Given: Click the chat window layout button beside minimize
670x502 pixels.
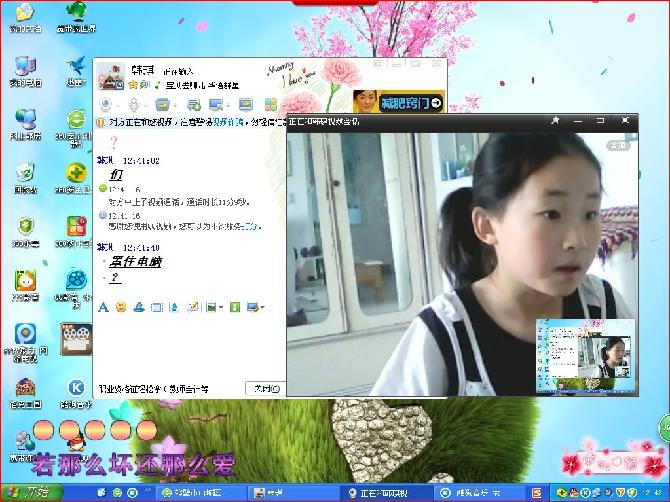Looking at the screenshot, I should [x=378, y=65].
